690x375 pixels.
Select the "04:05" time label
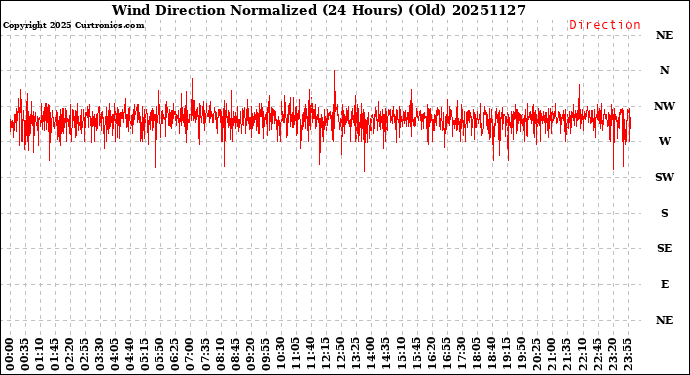tap(115, 355)
